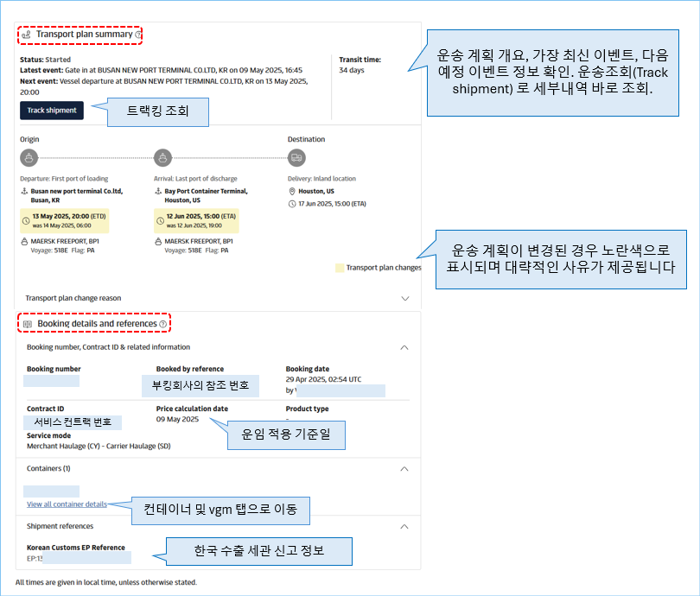
Task: Click the Track shipment button
Action: tap(52, 111)
